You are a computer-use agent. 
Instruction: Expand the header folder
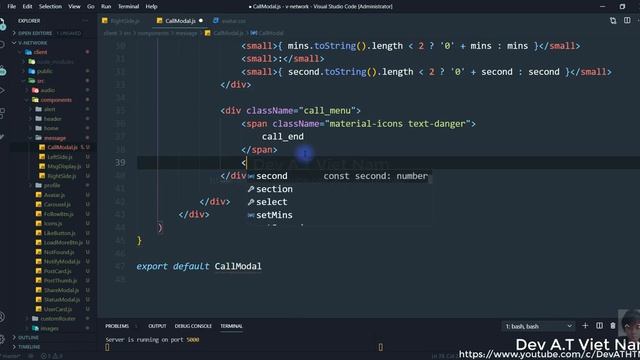click(53, 119)
